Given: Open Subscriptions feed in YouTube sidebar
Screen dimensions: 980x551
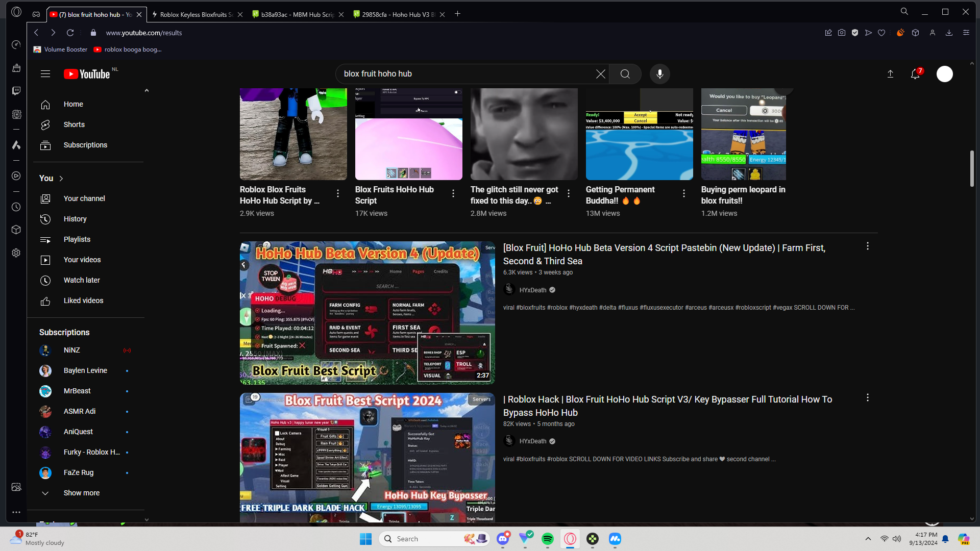Looking at the screenshot, I should point(85,145).
